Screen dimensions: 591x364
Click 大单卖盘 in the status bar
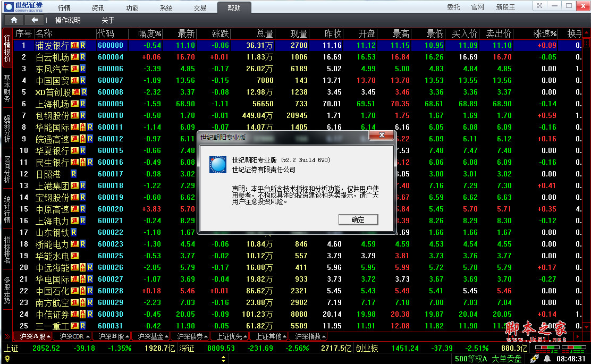[x=506, y=359]
